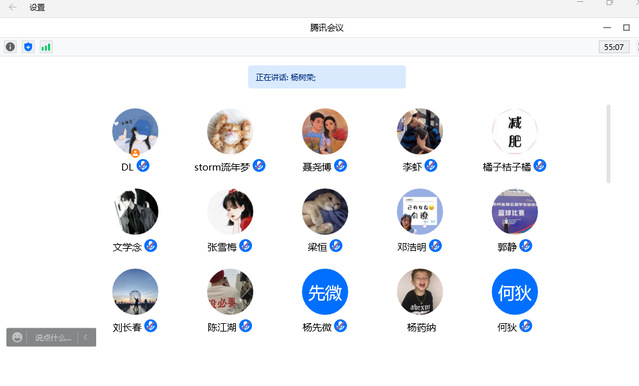The width and height of the screenshot is (639, 386).
Task: Click mic icon next to storm流年梦
Action: coord(259,165)
